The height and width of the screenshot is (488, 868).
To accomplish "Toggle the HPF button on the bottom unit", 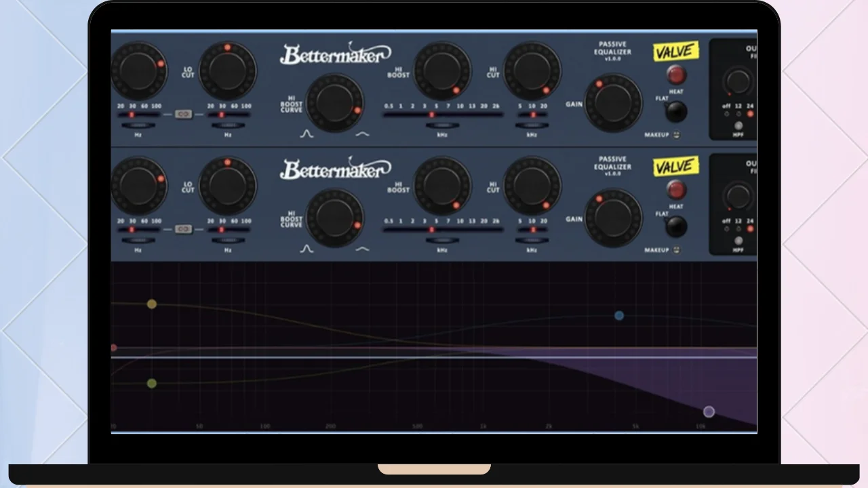I will [738, 241].
